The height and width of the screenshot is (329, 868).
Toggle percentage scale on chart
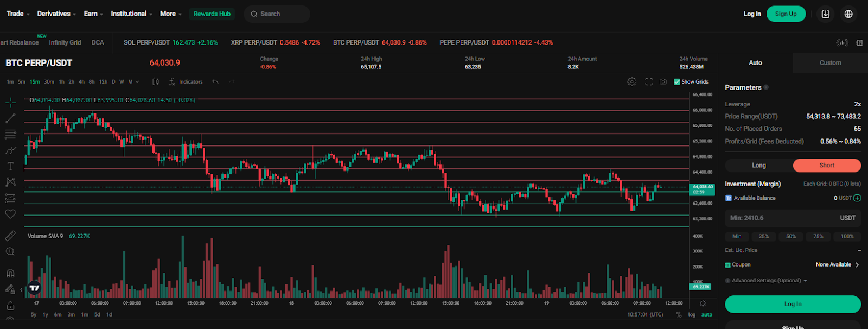[x=679, y=315]
